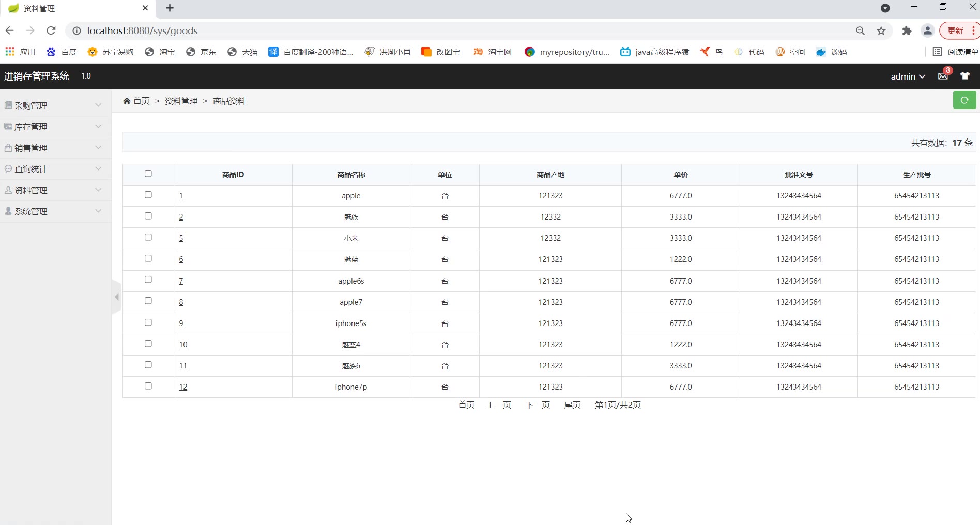Expand the 查询统计 sidebar menu

pyautogui.click(x=55, y=169)
